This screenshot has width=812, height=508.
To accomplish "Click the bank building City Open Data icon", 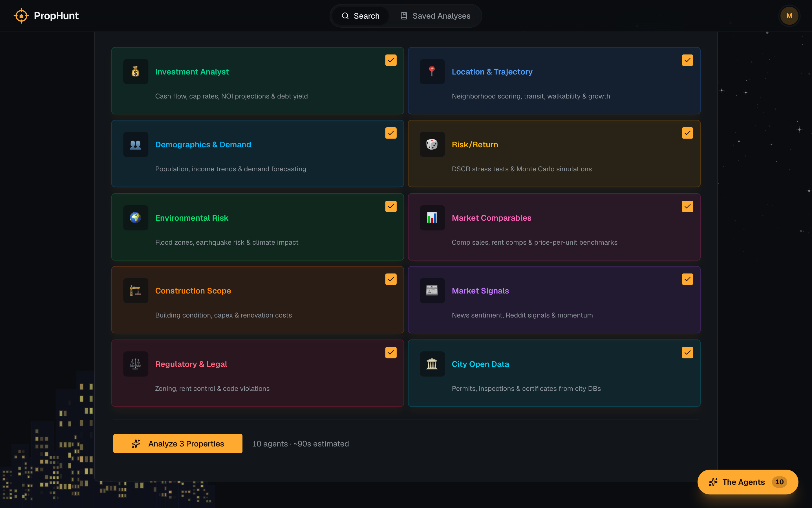I will (x=432, y=364).
